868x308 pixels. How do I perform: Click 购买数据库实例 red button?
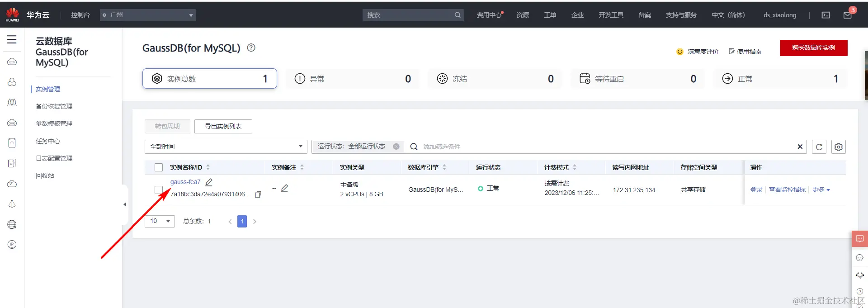pos(813,47)
